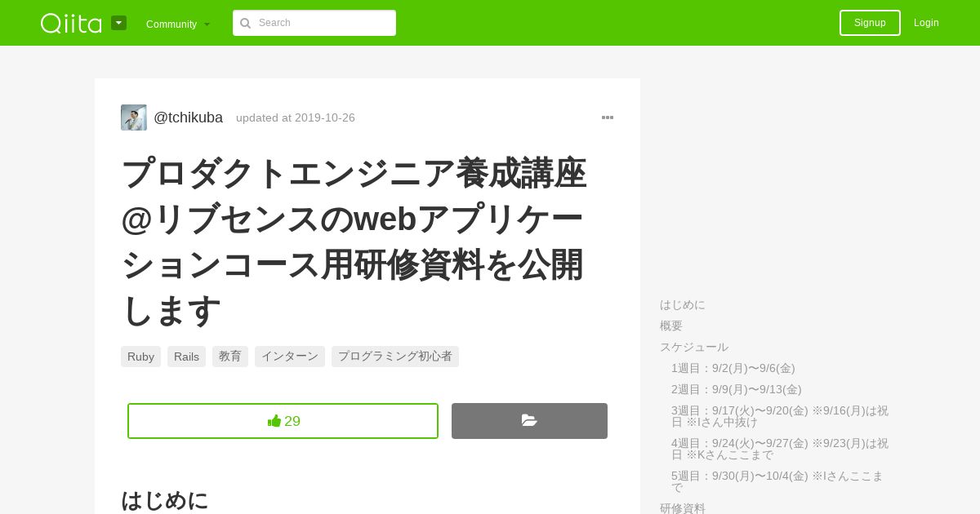Screen dimensions: 980x514
Task: Stock the article with the folder button
Action: click(x=529, y=421)
